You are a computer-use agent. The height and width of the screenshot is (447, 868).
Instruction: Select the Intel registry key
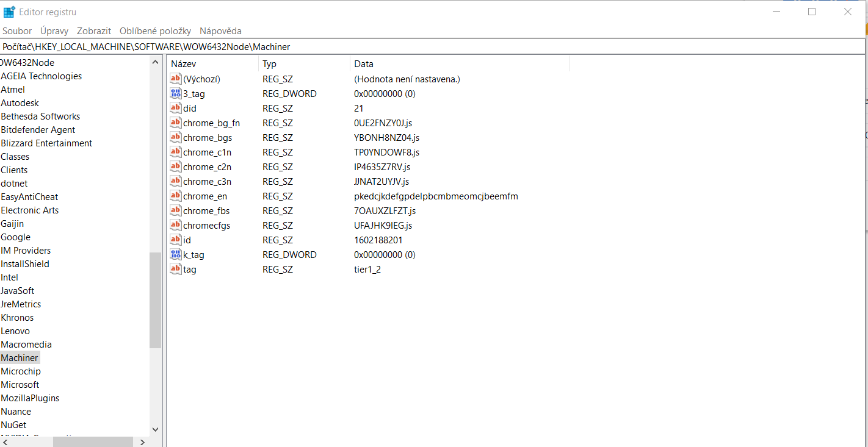click(x=10, y=277)
